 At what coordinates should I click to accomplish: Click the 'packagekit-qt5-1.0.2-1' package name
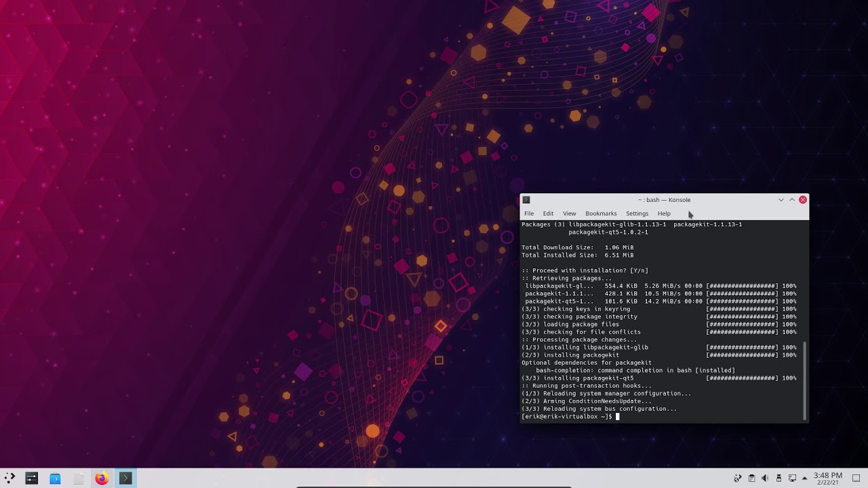coord(608,232)
